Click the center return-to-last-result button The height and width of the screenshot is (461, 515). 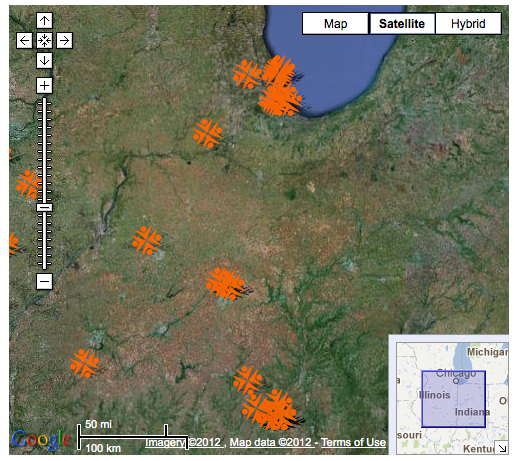(x=44, y=41)
